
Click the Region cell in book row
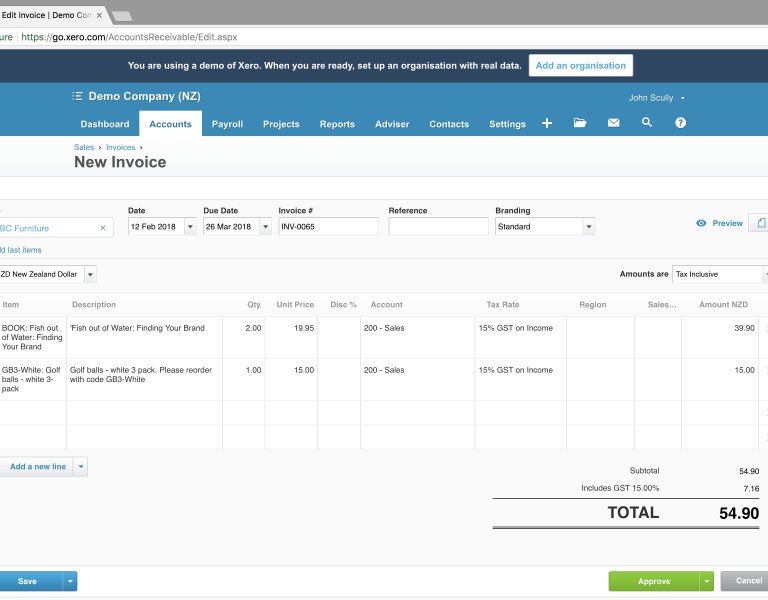pyautogui.click(x=600, y=337)
